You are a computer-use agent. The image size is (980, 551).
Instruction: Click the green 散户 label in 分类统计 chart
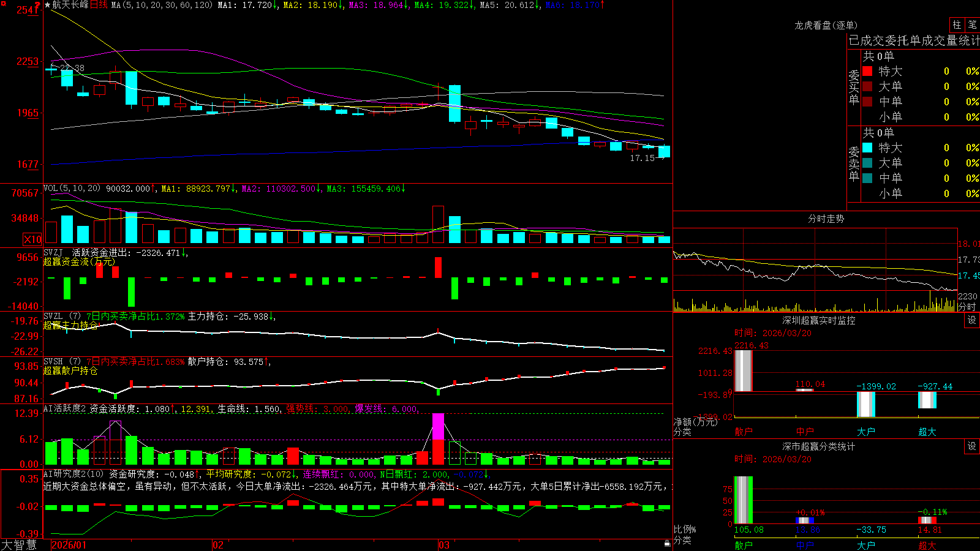(744, 545)
